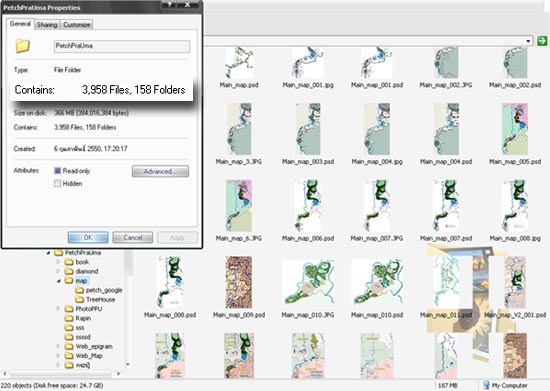Enable the Hidden attribute checkbox
Screen dimensions: 550x391
point(58,183)
